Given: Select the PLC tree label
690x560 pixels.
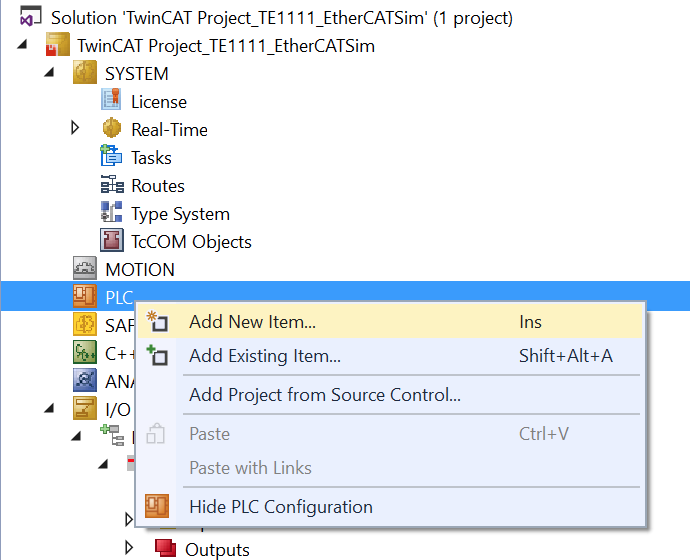Looking at the screenshot, I should click(x=119, y=298).
